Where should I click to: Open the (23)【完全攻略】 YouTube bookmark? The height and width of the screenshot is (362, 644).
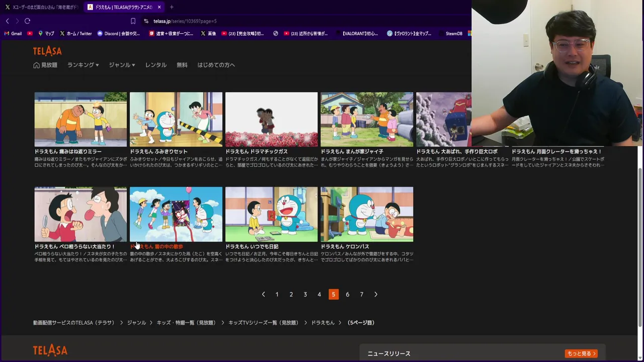pyautogui.click(x=243, y=34)
